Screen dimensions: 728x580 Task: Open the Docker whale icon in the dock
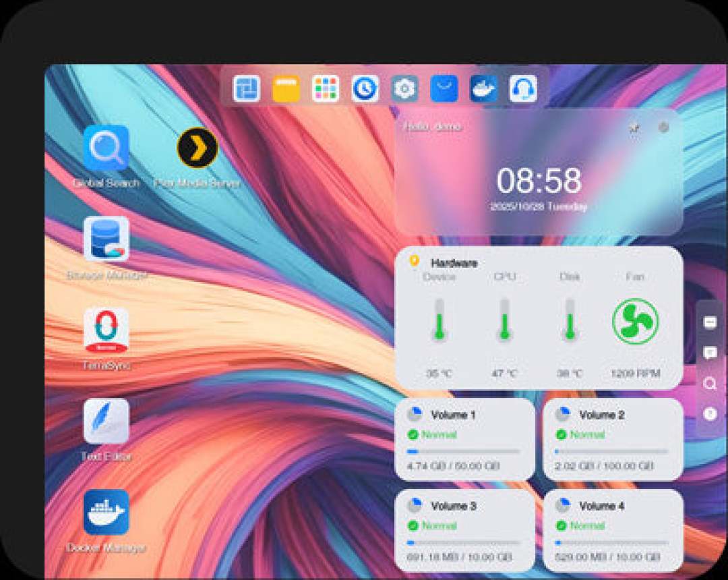click(x=484, y=88)
